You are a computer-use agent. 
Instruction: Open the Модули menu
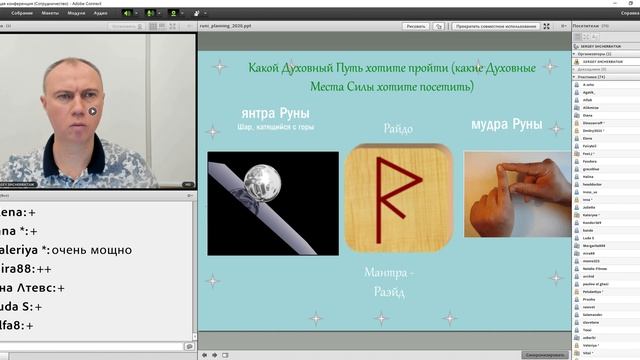click(x=76, y=13)
